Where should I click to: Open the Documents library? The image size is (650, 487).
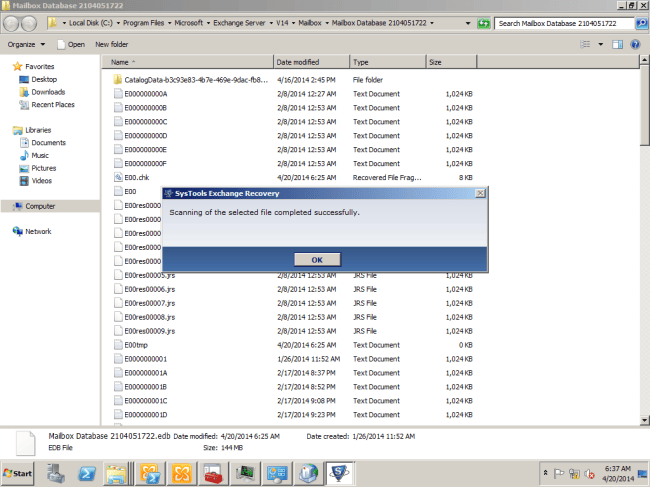tap(48, 143)
